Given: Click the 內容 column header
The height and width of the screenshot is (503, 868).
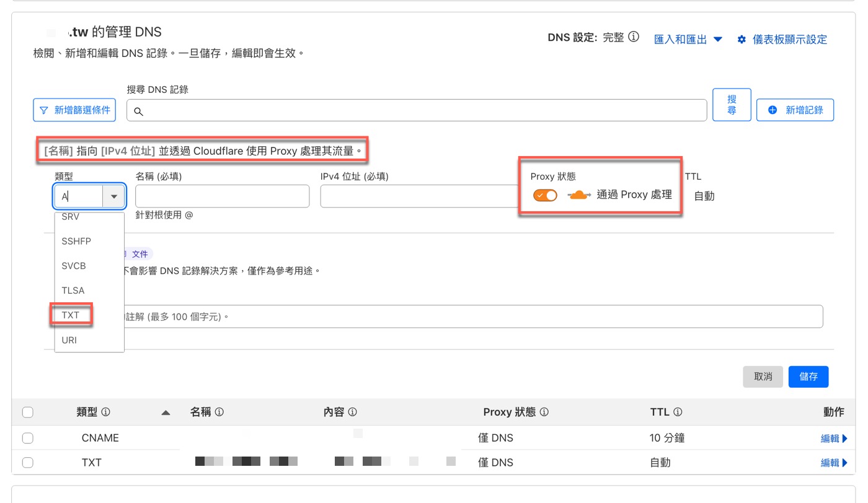Looking at the screenshot, I should click(x=334, y=412).
